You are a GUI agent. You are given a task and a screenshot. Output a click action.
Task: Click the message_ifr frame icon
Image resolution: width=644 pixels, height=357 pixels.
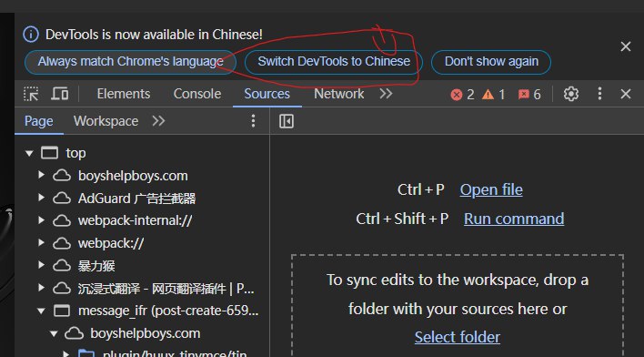pyautogui.click(x=62, y=311)
